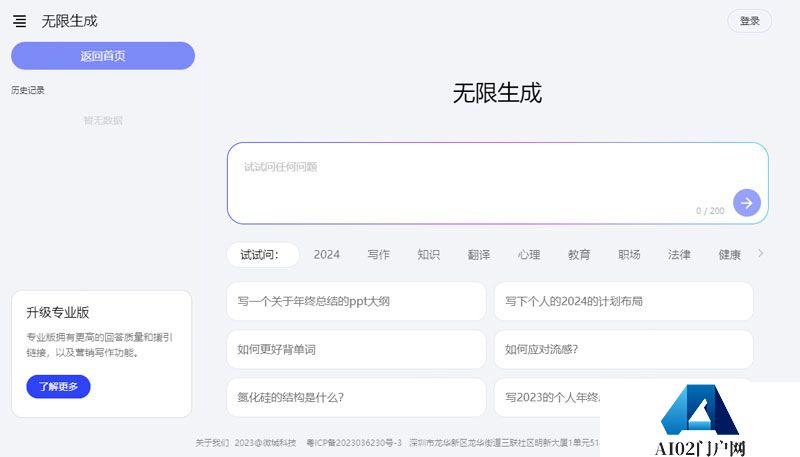Click the 2023@微城科技 footer text
Viewport: 800px width, 457px height.
tap(265, 443)
